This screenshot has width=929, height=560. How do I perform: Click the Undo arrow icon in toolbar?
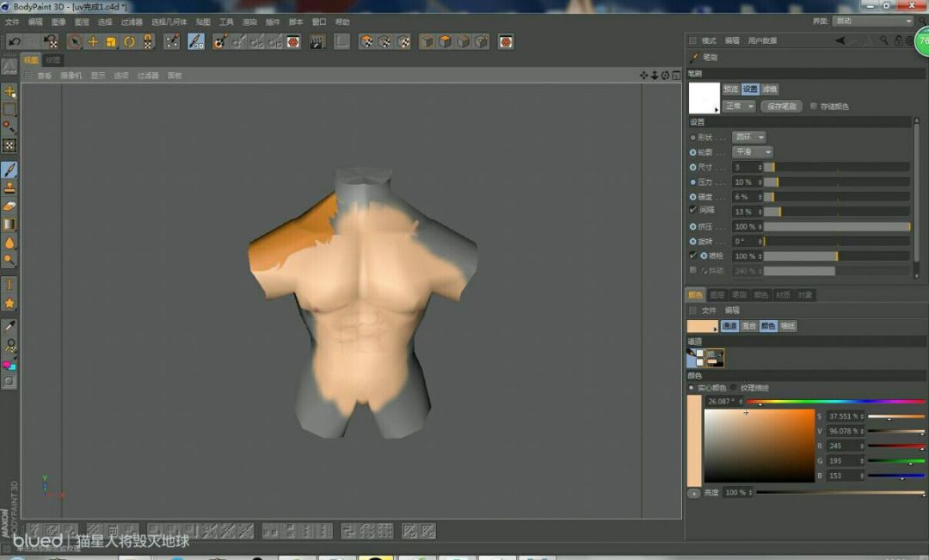click(x=14, y=41)
